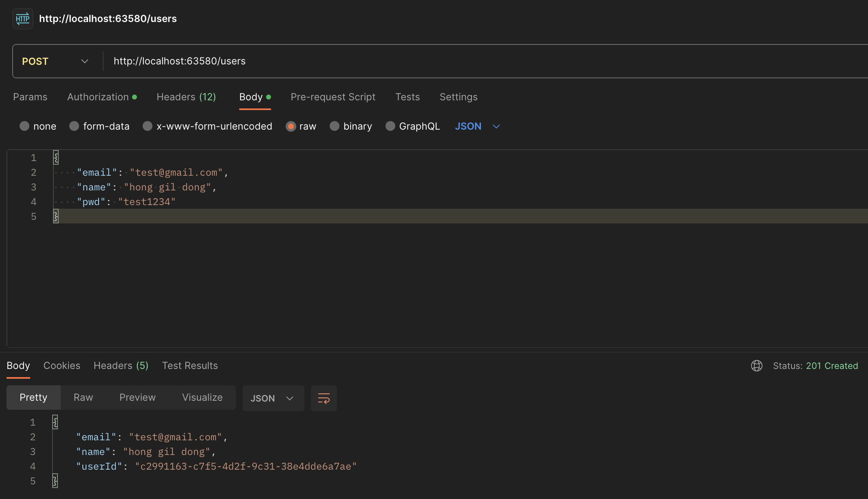Open the Test Results response tab
Screen dimensions: 868x499
click(189, 366)
